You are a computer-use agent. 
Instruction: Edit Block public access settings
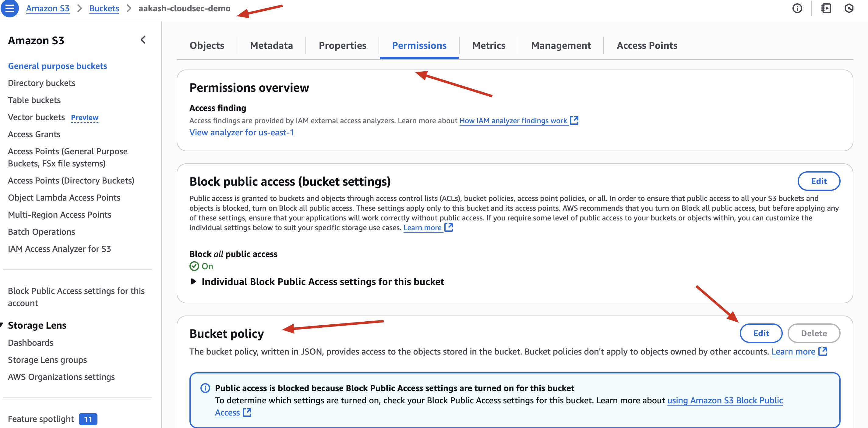[x=819, y=181]
